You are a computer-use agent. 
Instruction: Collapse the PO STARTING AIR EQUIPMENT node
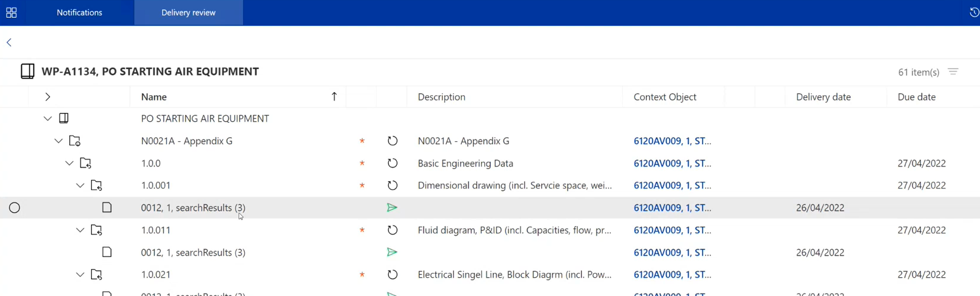click(x=48, y=119)
